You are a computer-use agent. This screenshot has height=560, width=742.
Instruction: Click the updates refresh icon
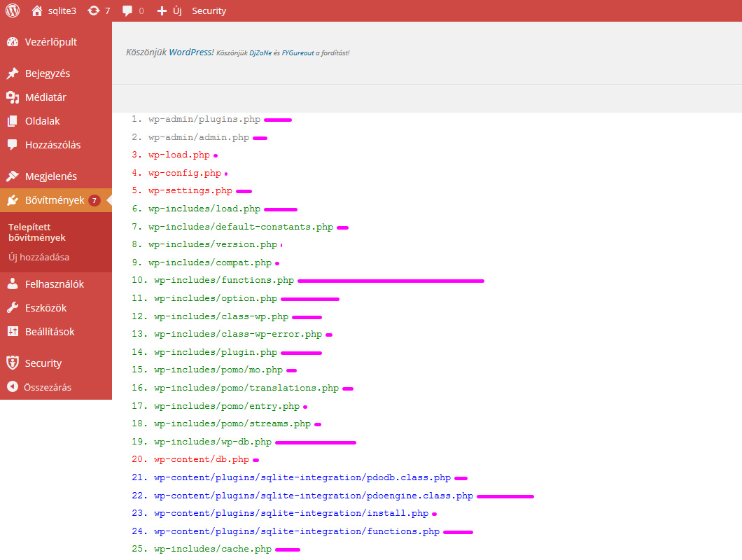[94, 10]
